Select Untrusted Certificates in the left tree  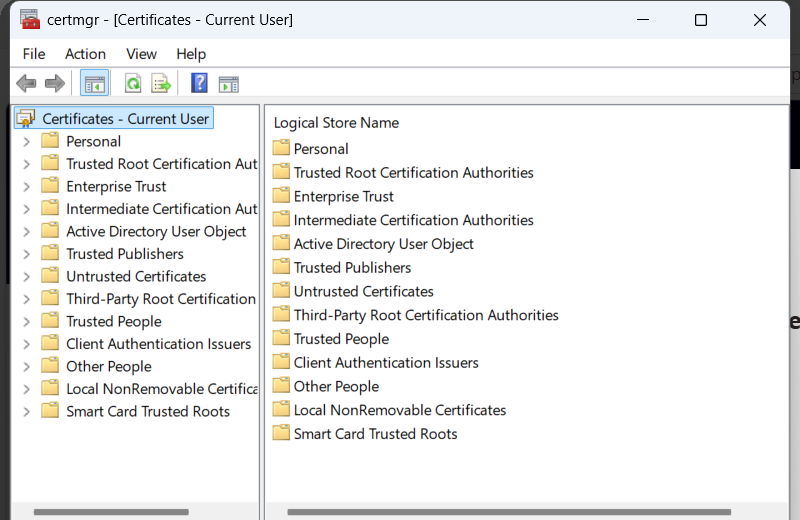(136, 276)
